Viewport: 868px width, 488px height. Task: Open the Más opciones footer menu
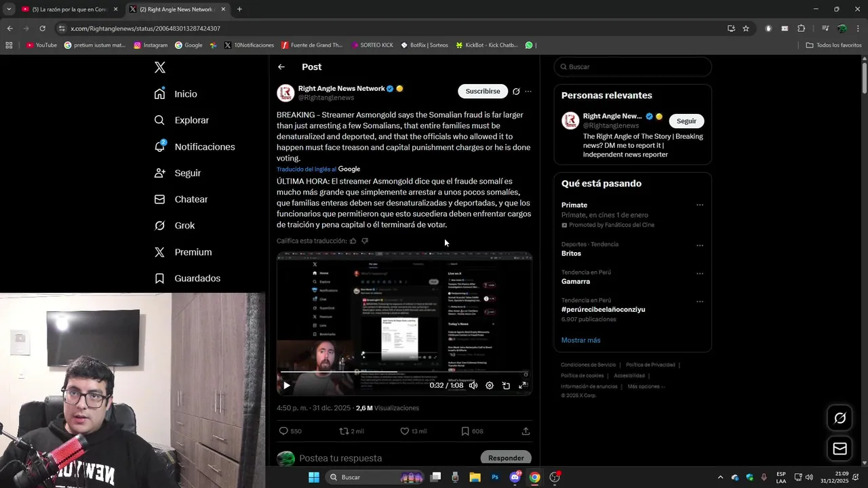646,386
